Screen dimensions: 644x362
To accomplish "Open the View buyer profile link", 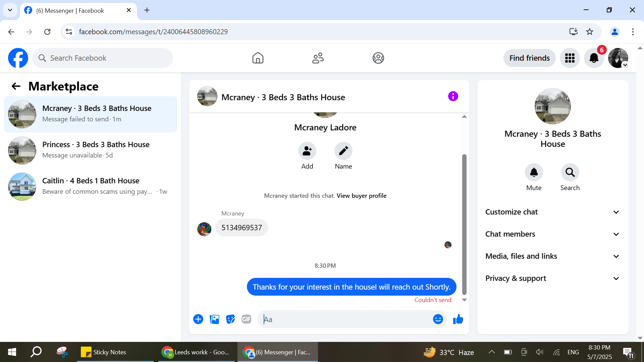I will pos(362,196).
